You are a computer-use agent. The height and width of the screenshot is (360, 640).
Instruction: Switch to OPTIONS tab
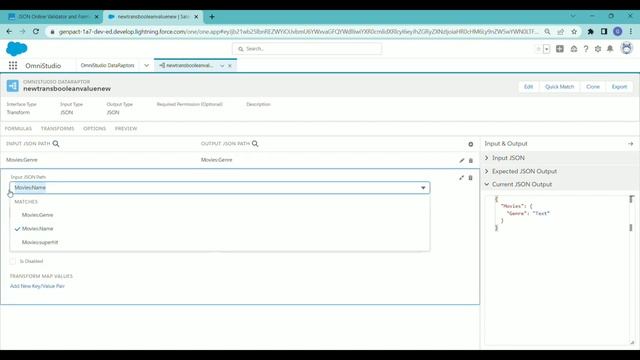point(94,129)
